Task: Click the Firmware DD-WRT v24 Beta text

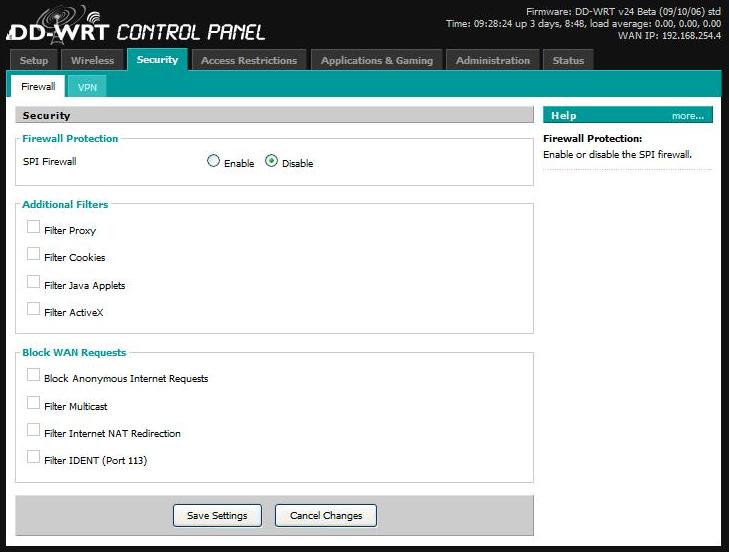Action: click(623, 12)
